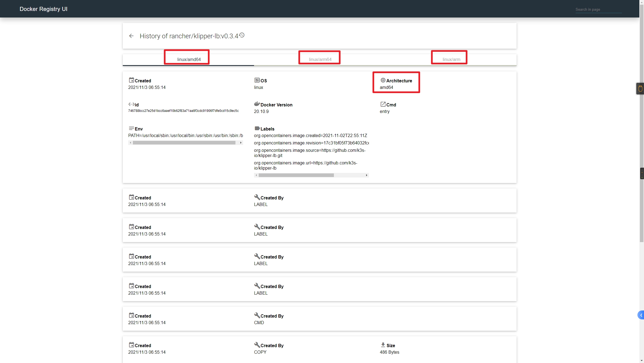The width and height of the screenshot is (644, 363).
Task: Select the linux/arm architecture tab
Action: [451, 59]
